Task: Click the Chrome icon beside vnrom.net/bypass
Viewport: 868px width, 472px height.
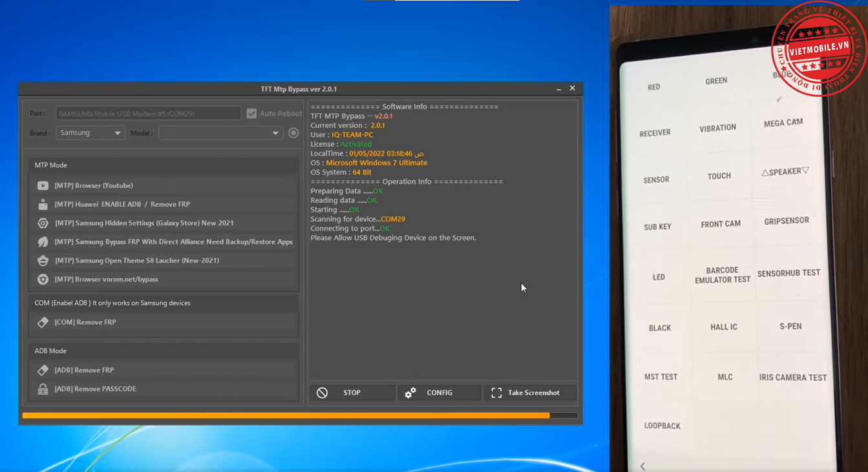Action: (x=43, y=279)
